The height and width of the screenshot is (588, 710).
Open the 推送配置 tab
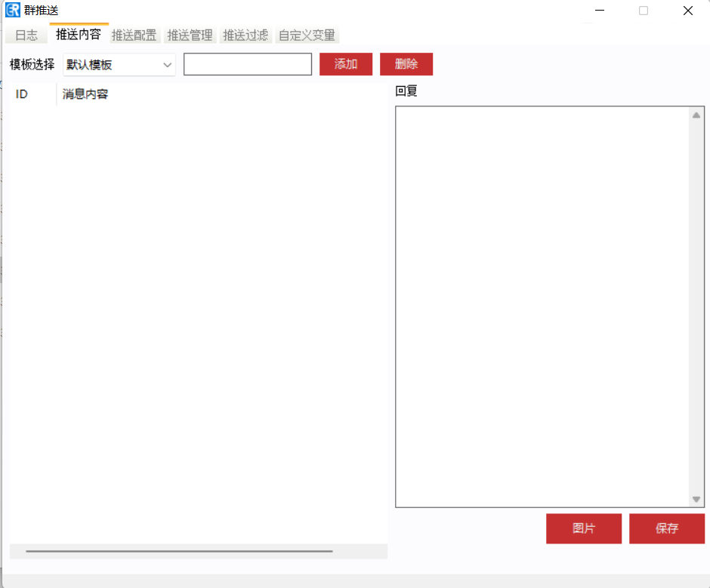tap(134, 35)
